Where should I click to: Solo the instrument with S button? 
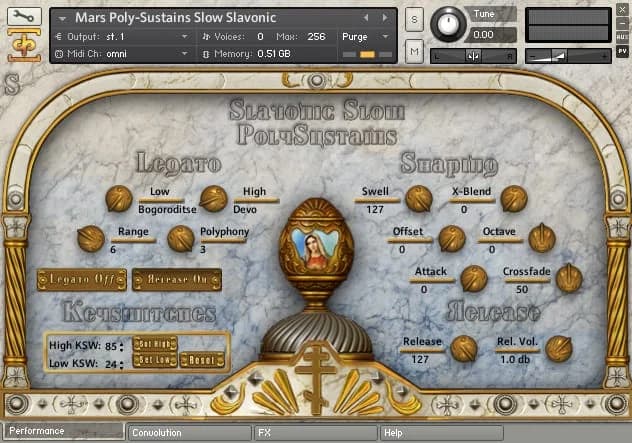coord(414,19)
